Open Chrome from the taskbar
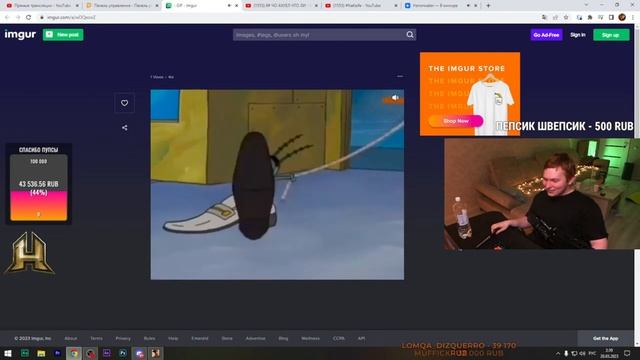The height and width of the screenshot is (360, 640). (x=74, y=353)
